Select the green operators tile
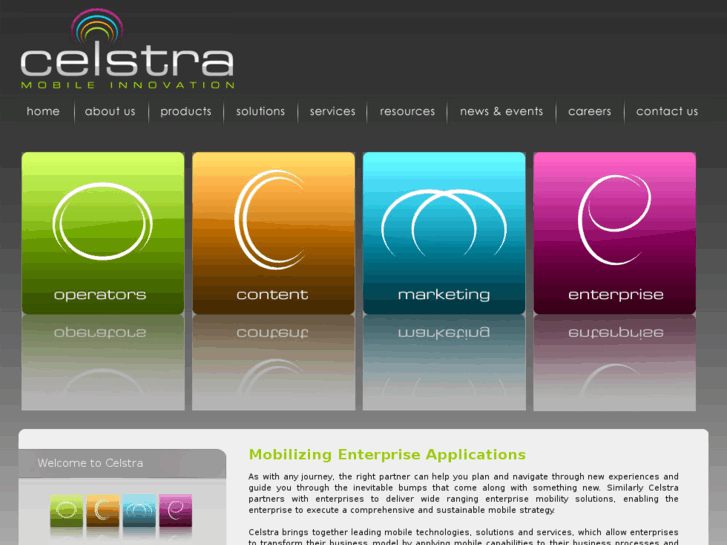Viewport: 727px width, 545px height. (x=103, y=233)
